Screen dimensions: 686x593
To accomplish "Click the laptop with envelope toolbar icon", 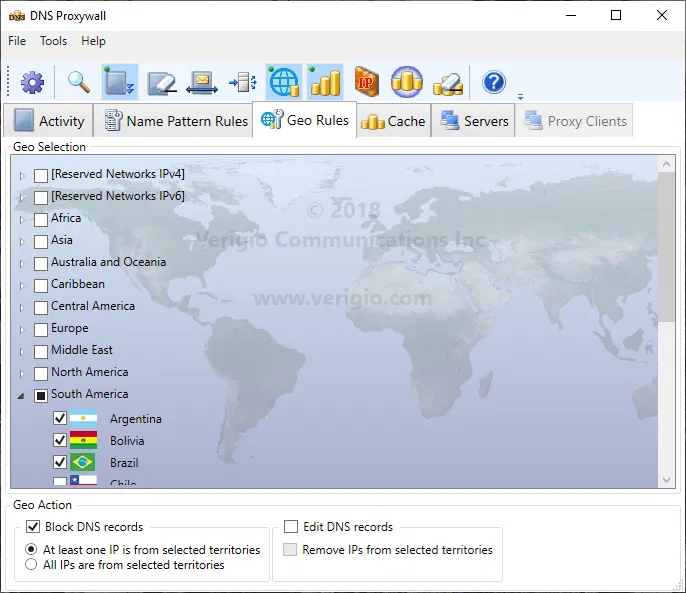I will click(x=202, y=82).
